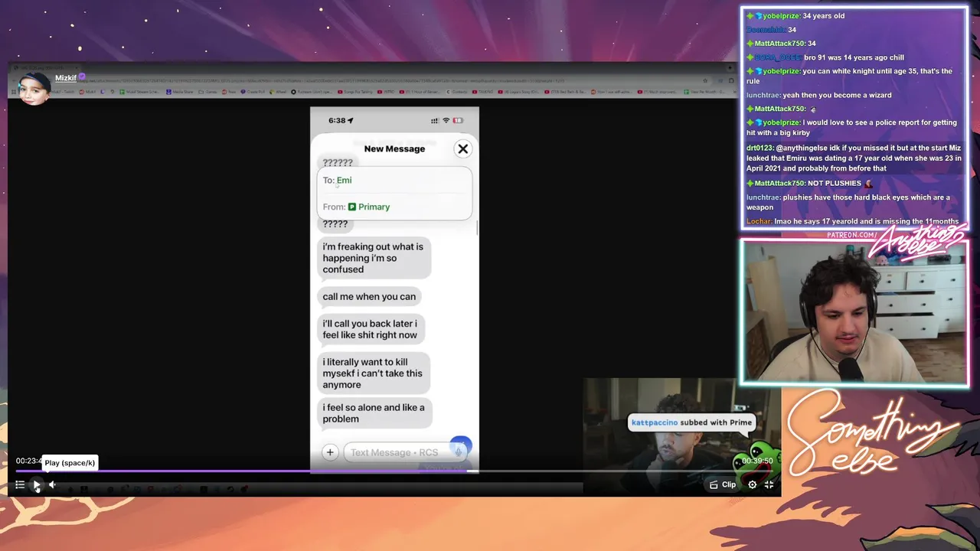This screenshot has width=980, height=551.
Task: Click message 'i literally want to kill mysekf'
Action: point(373,373)
